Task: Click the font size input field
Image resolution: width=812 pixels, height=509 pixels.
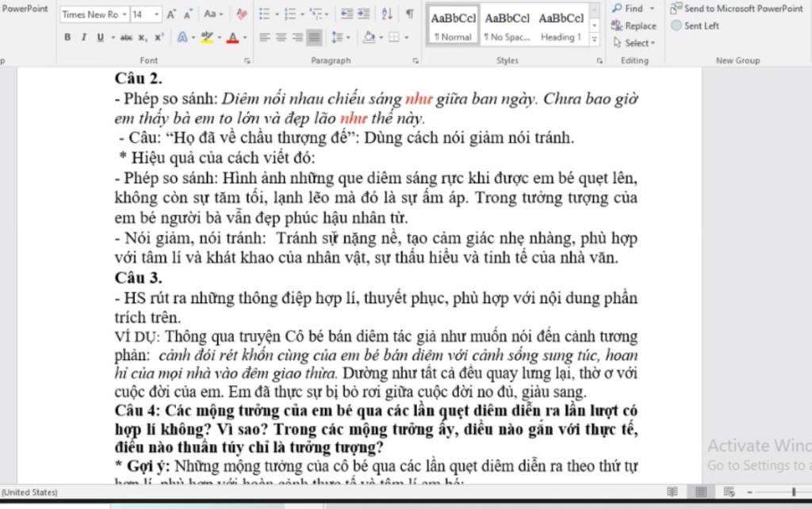Action: pos(141,14)
